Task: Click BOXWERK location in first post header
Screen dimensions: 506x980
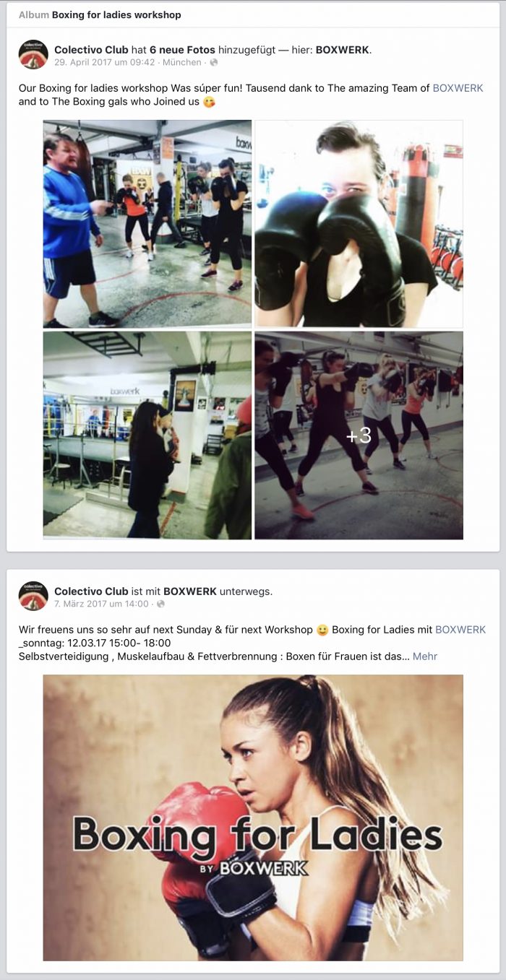Action: click(343, 50)
